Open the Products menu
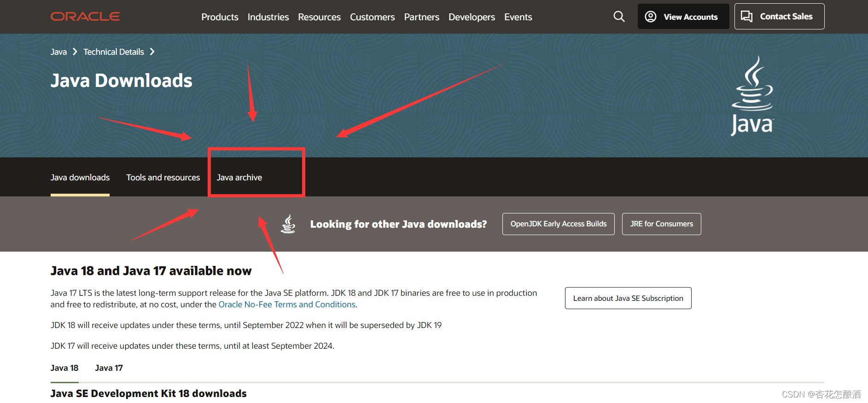The height and width of the screenshot is (403, 868). click(x=220, y=17)
